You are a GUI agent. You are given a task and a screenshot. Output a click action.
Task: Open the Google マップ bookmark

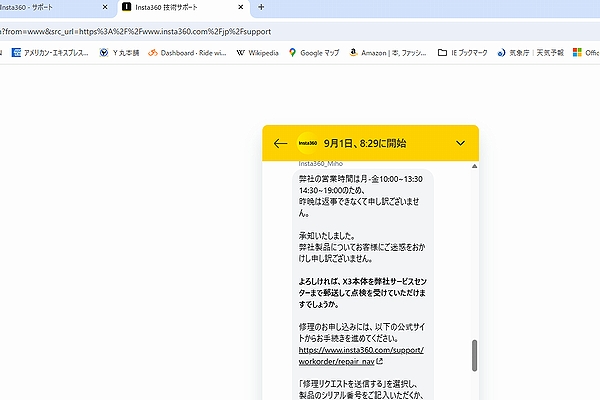coord(315,53)
